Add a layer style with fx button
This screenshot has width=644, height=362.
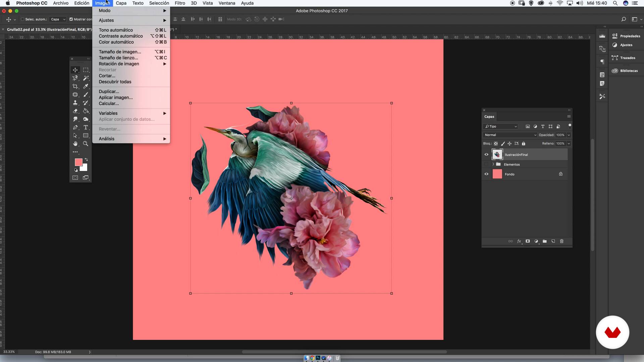(x=519, y=241)
